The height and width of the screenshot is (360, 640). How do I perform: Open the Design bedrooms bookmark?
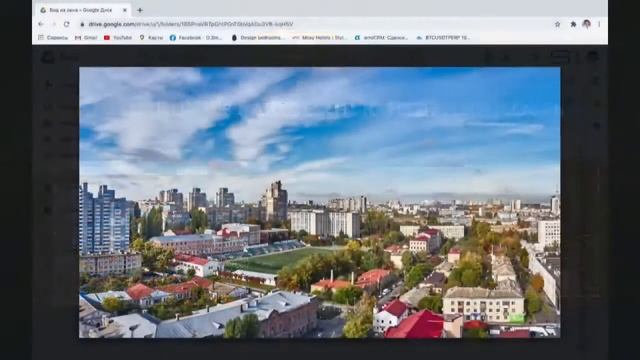coord(258,38)
